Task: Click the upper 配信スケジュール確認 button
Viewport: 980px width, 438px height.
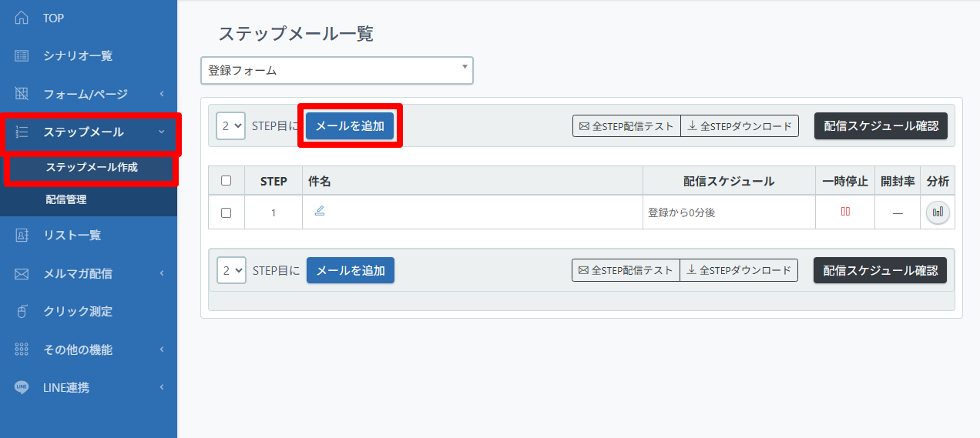Action: [x=881, y=125]
